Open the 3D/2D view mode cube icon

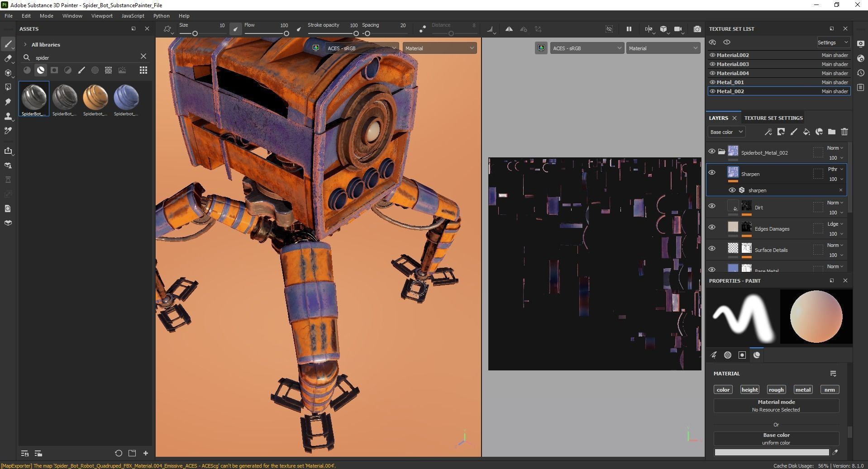tap(663, 29)
